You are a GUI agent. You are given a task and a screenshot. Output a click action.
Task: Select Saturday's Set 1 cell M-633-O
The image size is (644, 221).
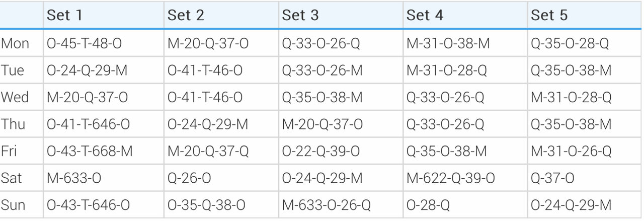tap(70, 178)
